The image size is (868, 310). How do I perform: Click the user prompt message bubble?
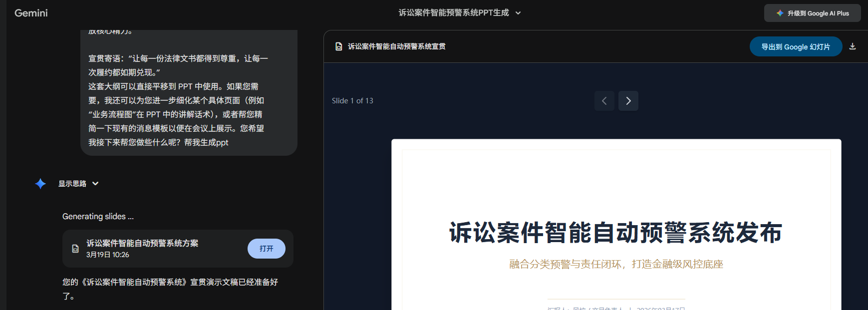(x=189, y=93)
